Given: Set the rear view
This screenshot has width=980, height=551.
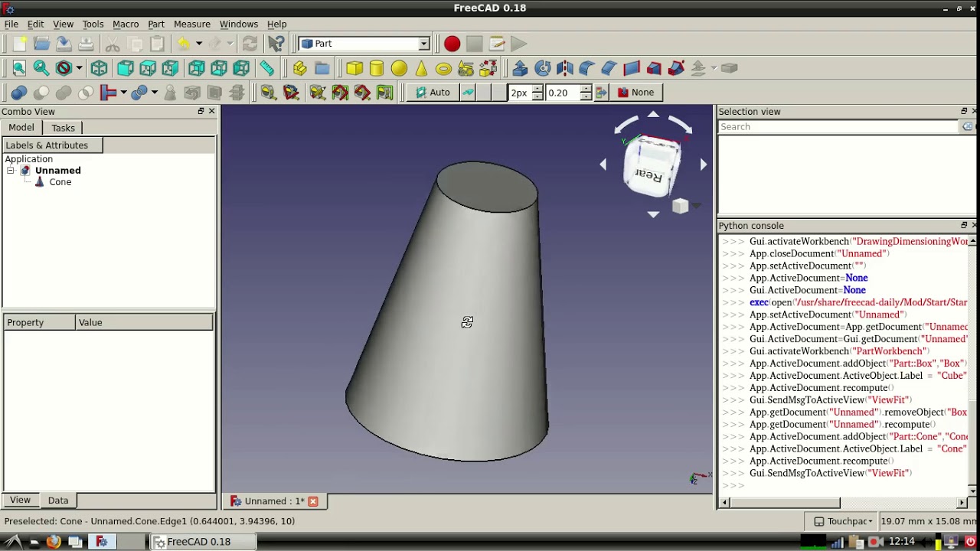Looking at the screenshot, I should coord(197,68).
